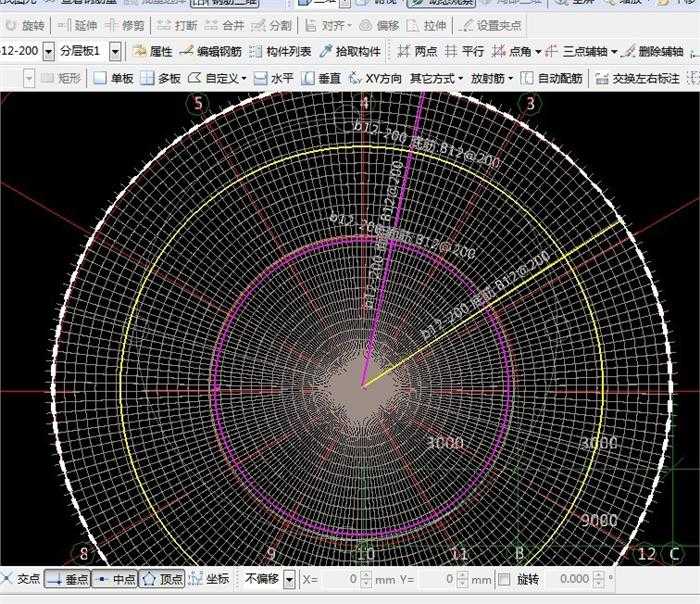Select the 拉伸 (stretch) tool

[x=426, y=26]
